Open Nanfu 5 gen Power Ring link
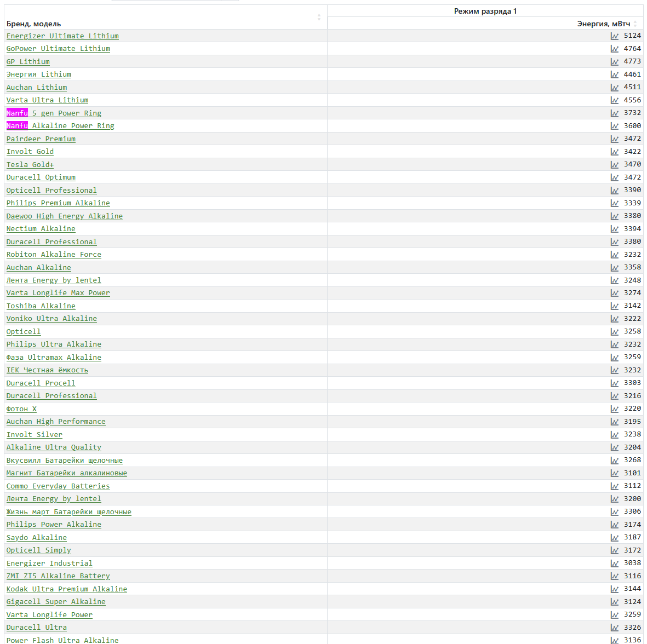 coord(54,113)
